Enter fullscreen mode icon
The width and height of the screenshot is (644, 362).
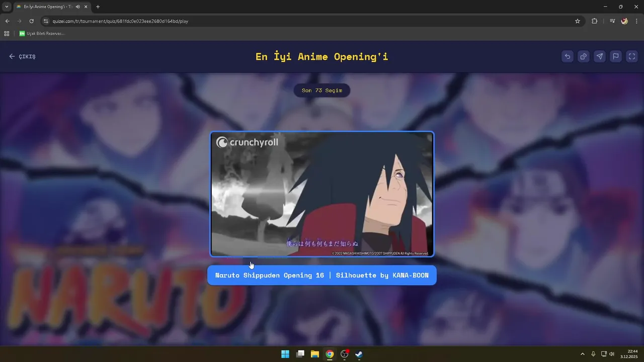tap(632, 56)
